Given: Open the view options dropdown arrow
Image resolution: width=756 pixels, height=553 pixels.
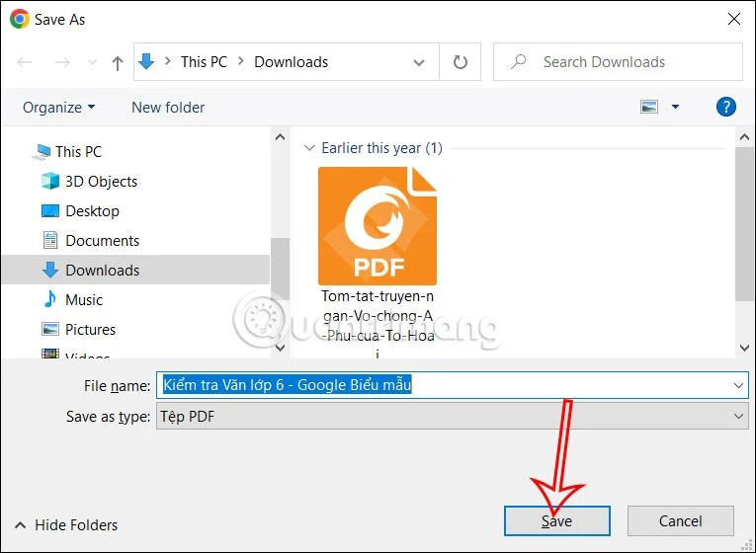Looking at the screenshot, I should coord(676,107).
